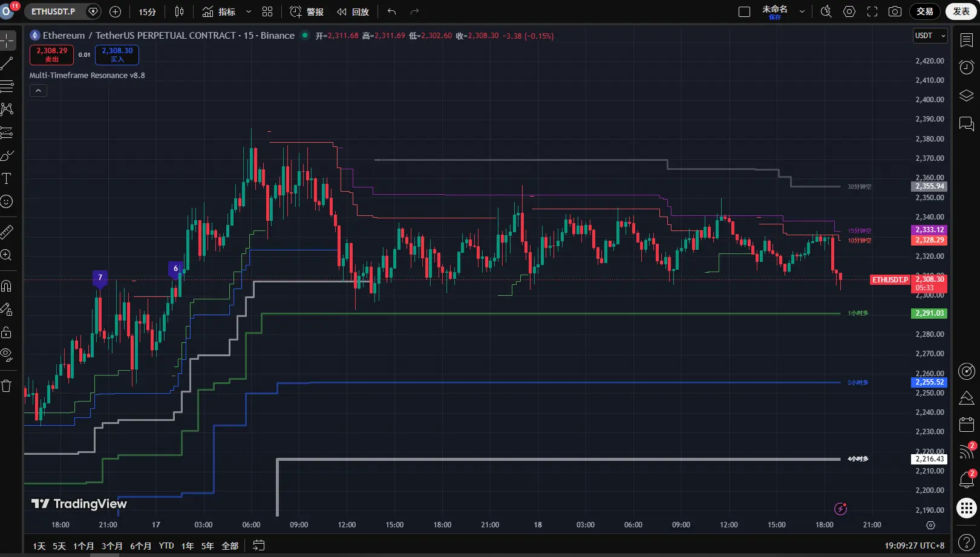Click the 发表 publish button
This screenshot has height=557, width=980.
pyautogui.click(x=961, y=11)
